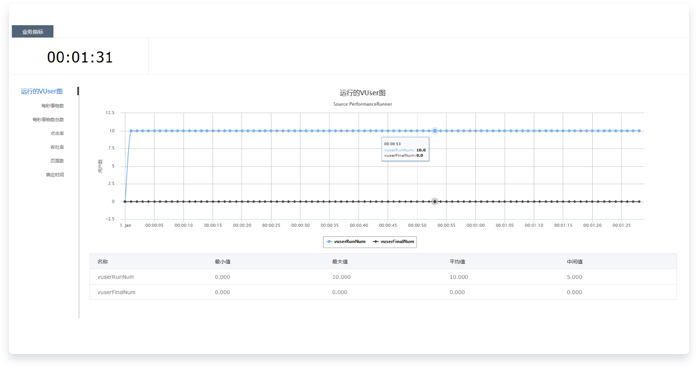Toggle vuserRunNum series in chart legend
698x368 pixels.
(x=346, y=242)
